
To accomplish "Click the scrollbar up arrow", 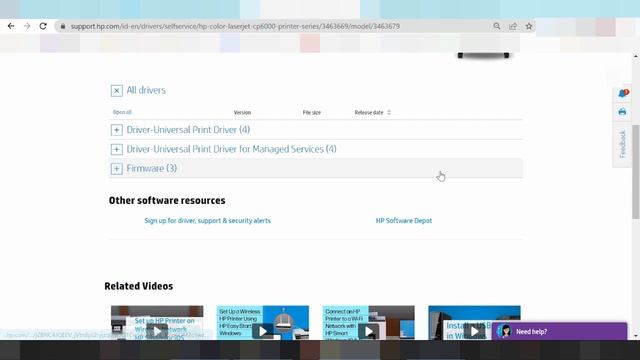I will point(636,56).
